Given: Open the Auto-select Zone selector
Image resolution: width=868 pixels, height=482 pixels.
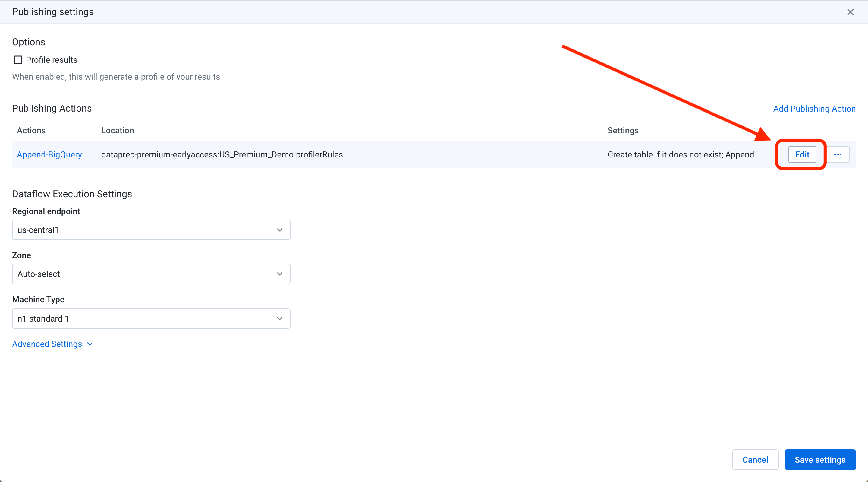Looking at the screenshot, I should [151, 274].
